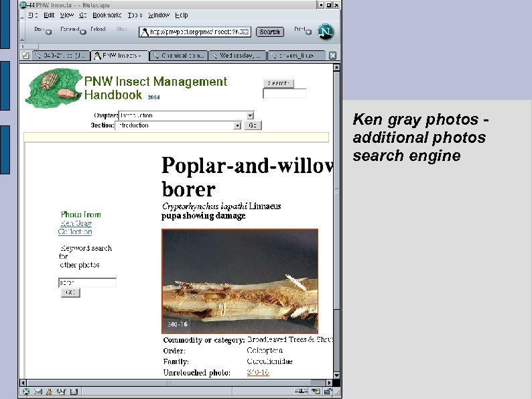Open the Edit menu

(49, 15)
